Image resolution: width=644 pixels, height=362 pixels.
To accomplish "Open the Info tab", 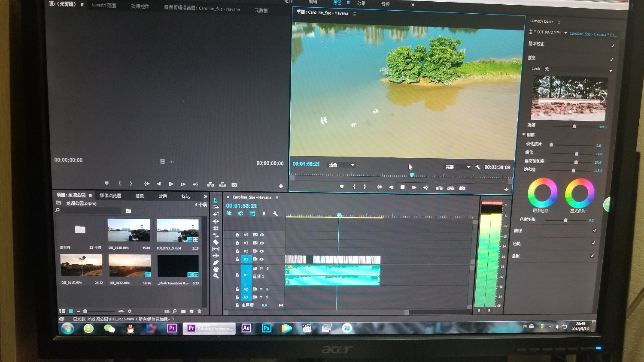I will point(140,196).
